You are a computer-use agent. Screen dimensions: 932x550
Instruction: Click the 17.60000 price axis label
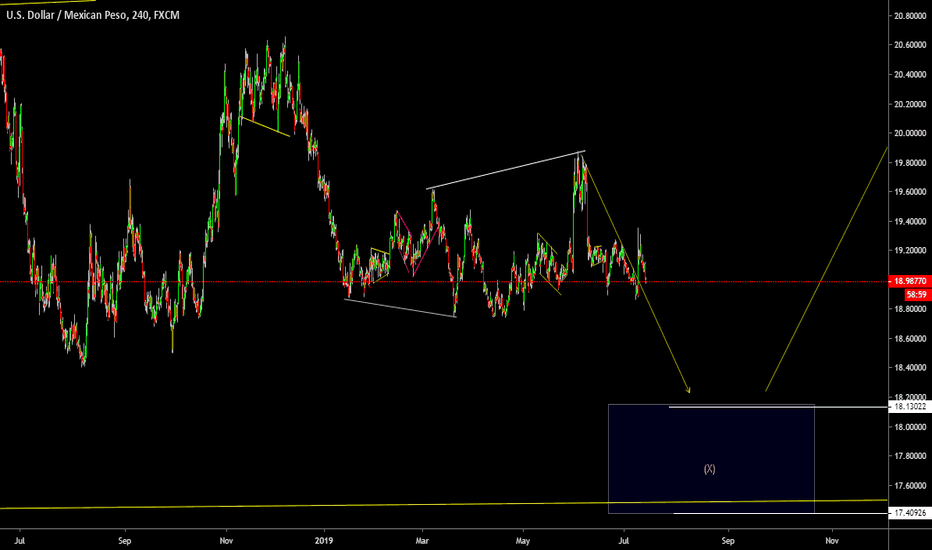tap(910, 486)
